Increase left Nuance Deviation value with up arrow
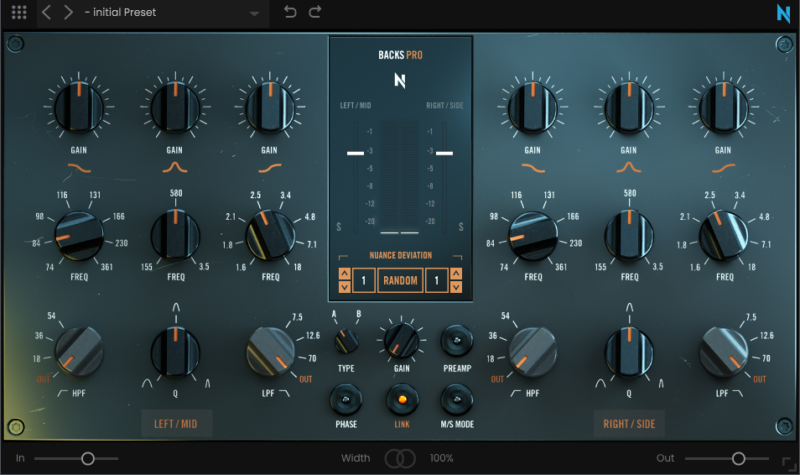This screenshot has width=800, height=475. coord(344,274)
